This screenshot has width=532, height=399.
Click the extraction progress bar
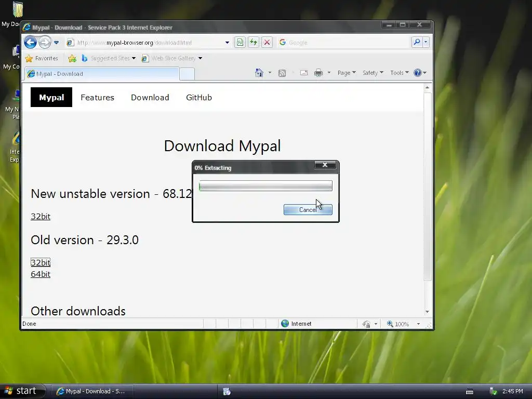pos(265,186)
